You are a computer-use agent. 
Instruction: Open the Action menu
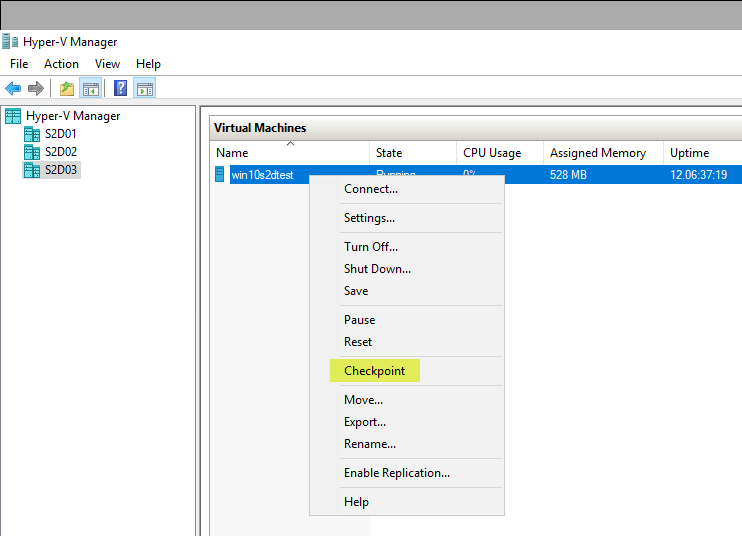click(x=62, y=64)
